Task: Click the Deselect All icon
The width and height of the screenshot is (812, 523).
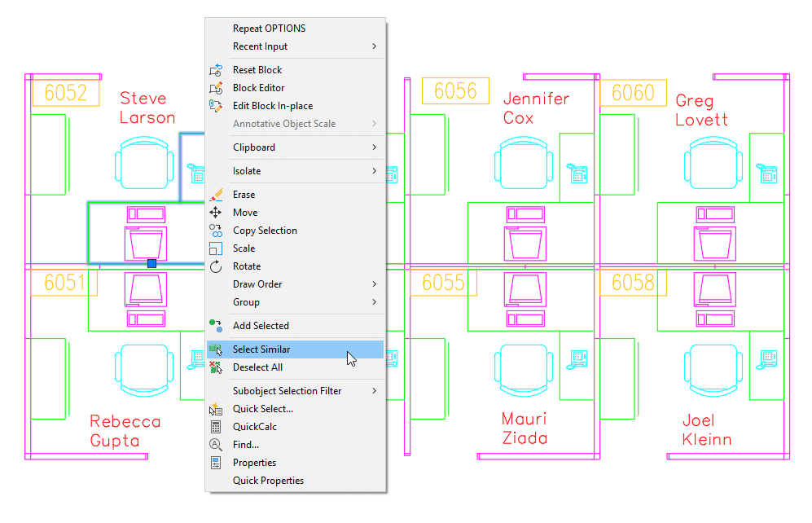Action: click(214, 367)
